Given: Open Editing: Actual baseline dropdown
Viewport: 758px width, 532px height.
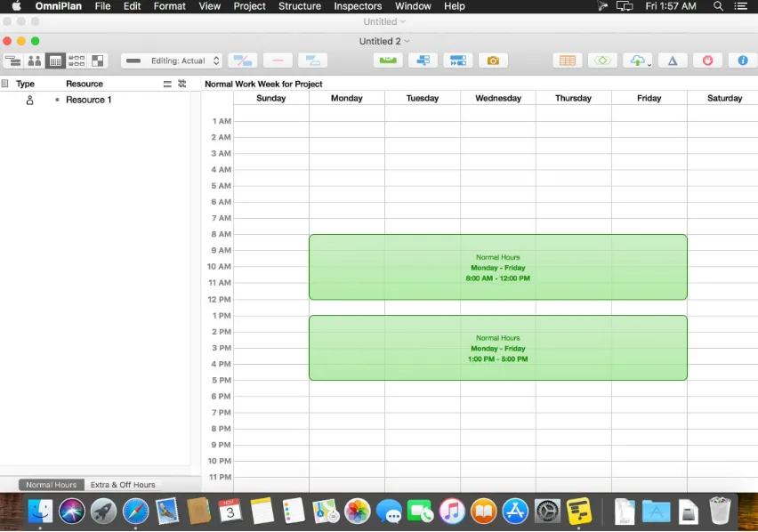Looking at the screenshot, I should pos(172,60).
